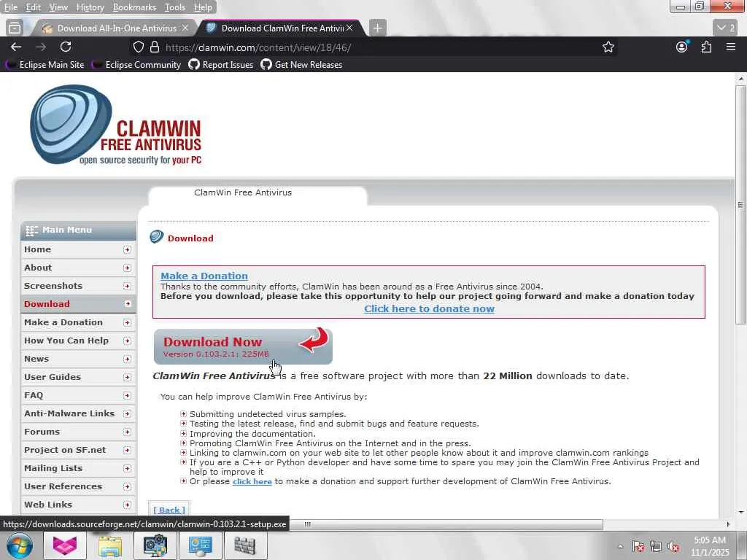Image resolution: width=747 pixels, height=560 pixels.
Task: Select Web Links menu item
Action: click(x=78, y=505)
